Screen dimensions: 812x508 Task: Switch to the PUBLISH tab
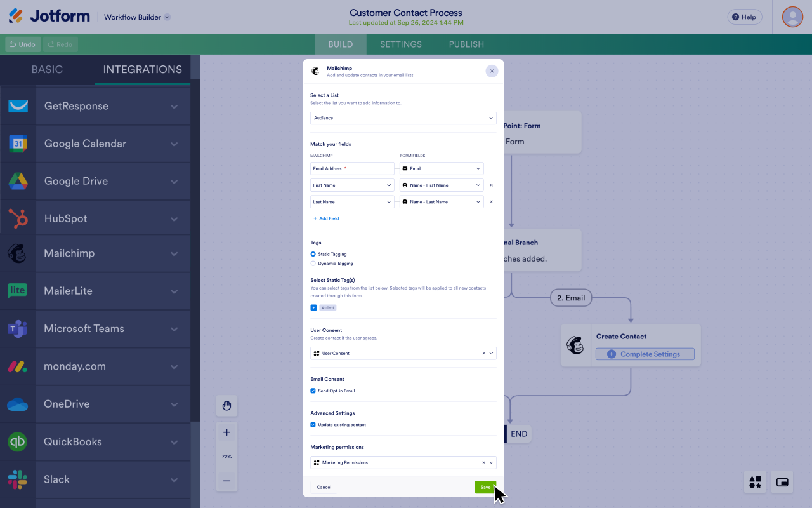point(466,44)
